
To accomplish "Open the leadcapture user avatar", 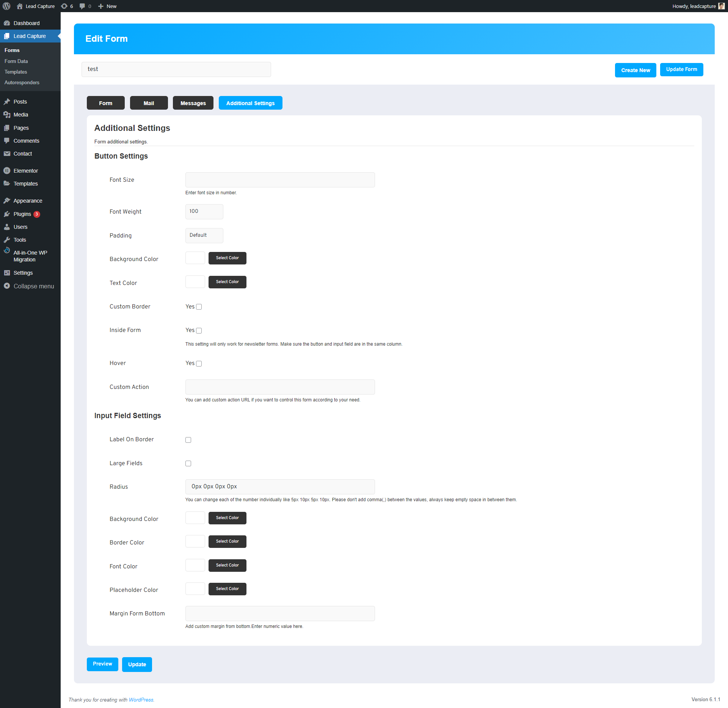I will 721,6.
